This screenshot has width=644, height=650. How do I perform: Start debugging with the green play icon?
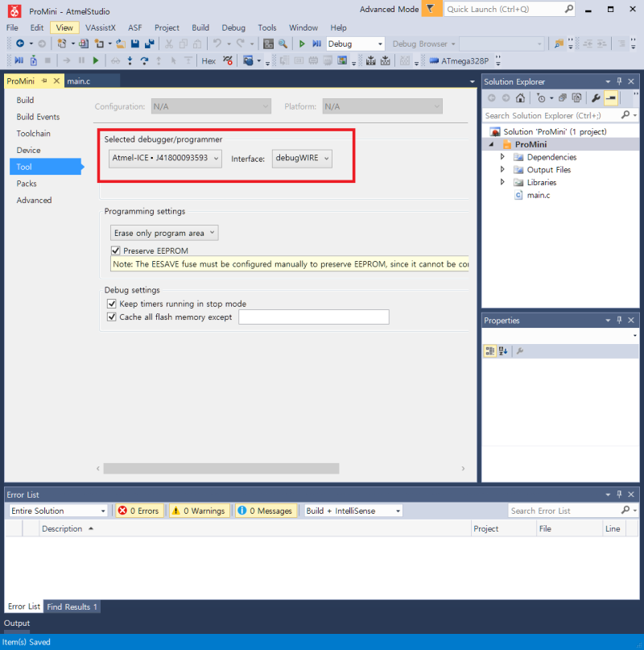pyautogui.click(x=302, y=43)
